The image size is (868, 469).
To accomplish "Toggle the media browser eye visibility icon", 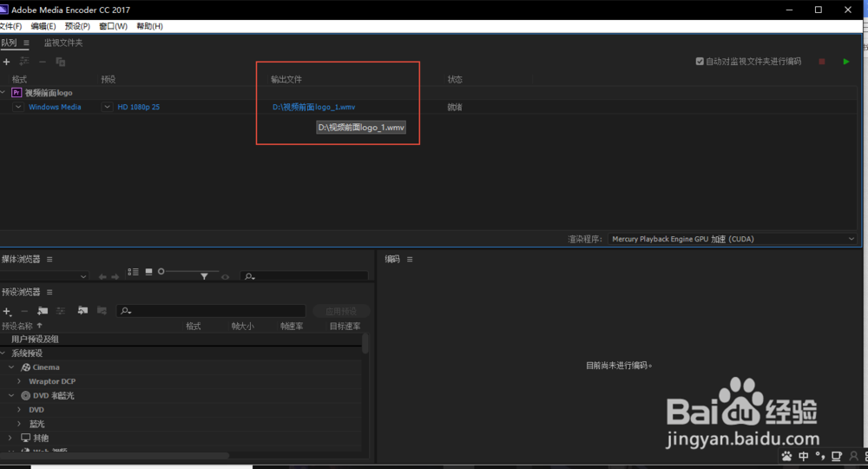I will (226, 277).
